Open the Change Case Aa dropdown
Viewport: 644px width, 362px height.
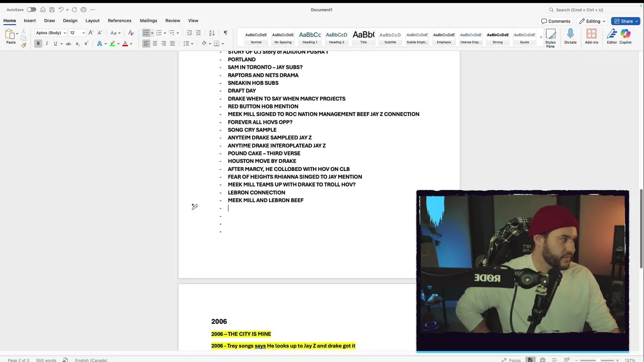click(115, 33)
